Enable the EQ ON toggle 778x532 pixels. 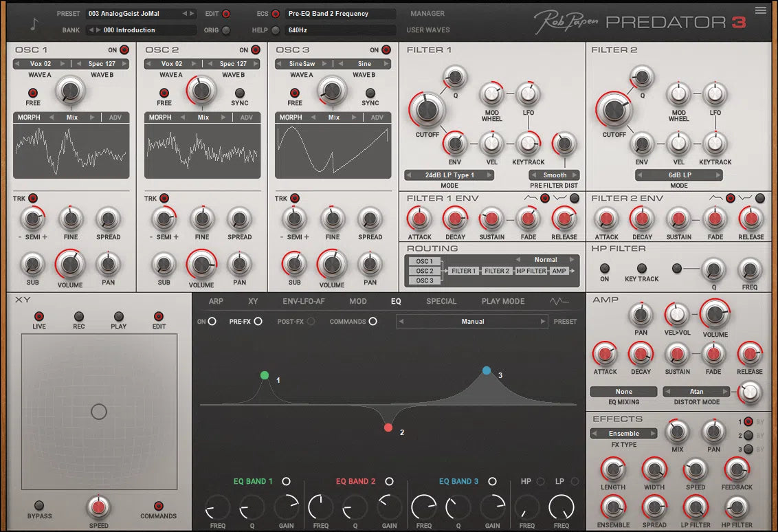tap(214, 321)
